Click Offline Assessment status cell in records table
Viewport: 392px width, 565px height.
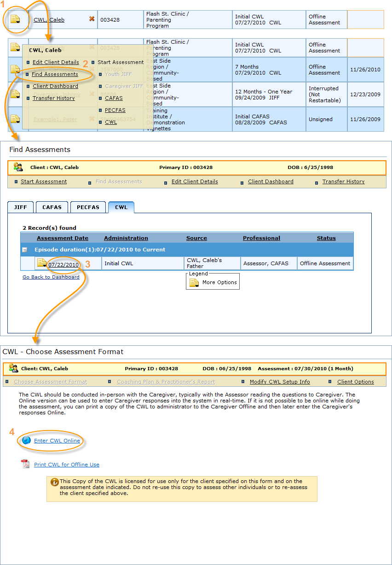click(x=325, y=263)
